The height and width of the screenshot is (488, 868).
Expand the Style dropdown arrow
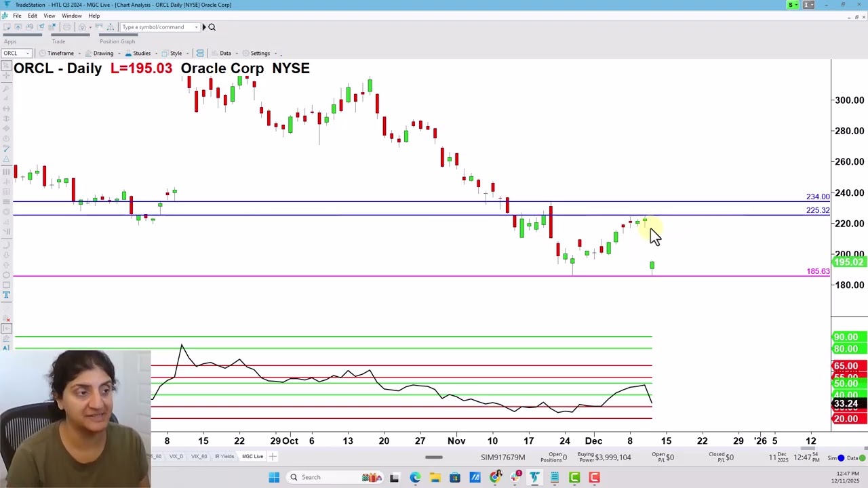(x=187, y=54)
